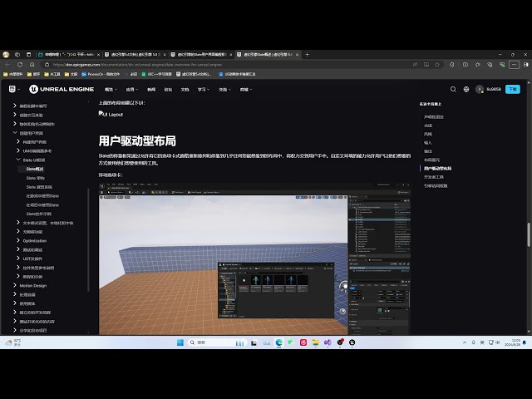Open the split screen icon in browser toolbar

pyautogui.click(x=465, y=65)
